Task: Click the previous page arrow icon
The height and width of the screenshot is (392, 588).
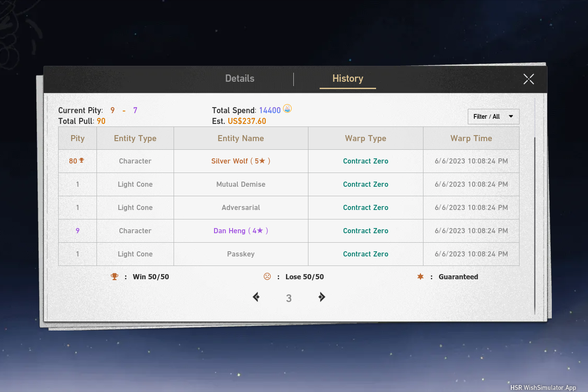Action: (x=256, y=297)
